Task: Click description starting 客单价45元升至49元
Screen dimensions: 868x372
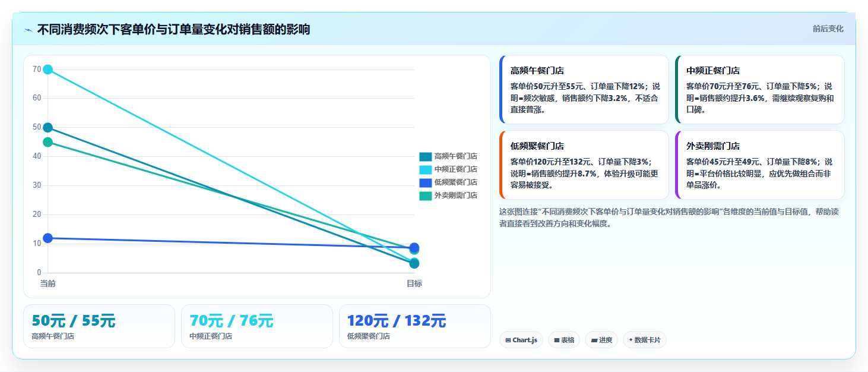Action: [761, 174]
